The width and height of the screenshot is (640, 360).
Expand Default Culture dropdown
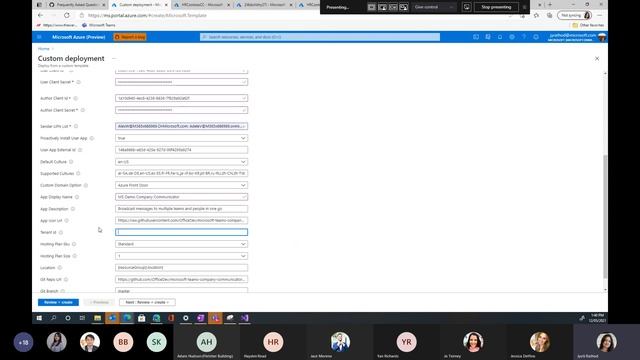243,162
